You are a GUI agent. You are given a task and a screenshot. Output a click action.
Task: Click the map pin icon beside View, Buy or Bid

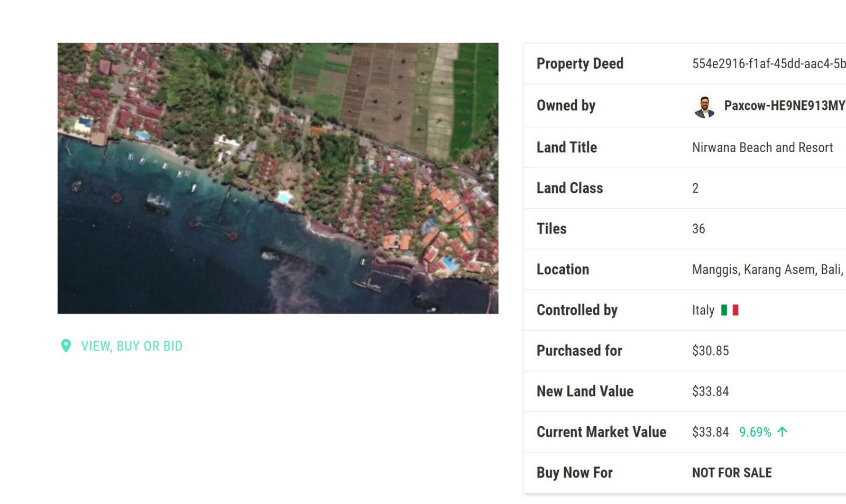tap(66, 346)
